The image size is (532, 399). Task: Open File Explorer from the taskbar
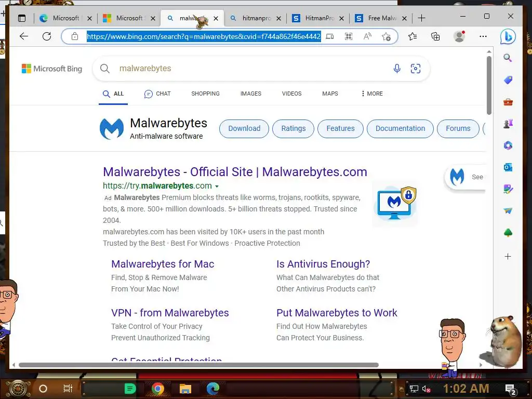pyautogui.click(x=185, y=389)
